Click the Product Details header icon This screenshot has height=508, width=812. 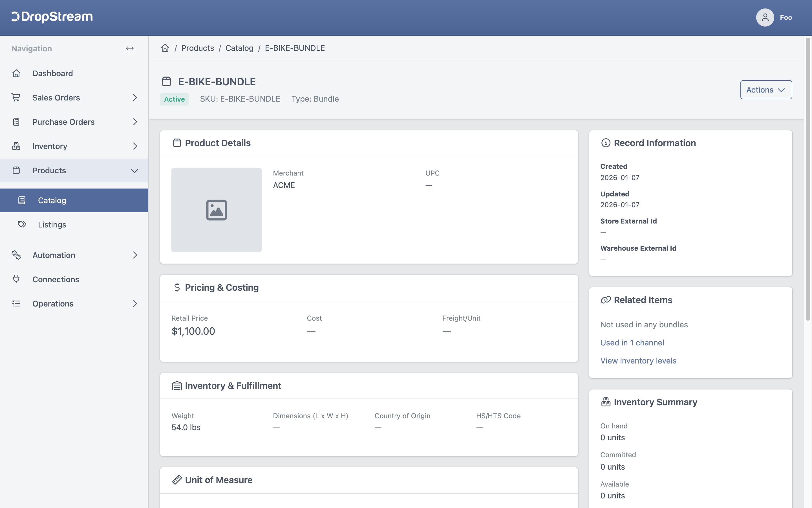coord(177,143)
